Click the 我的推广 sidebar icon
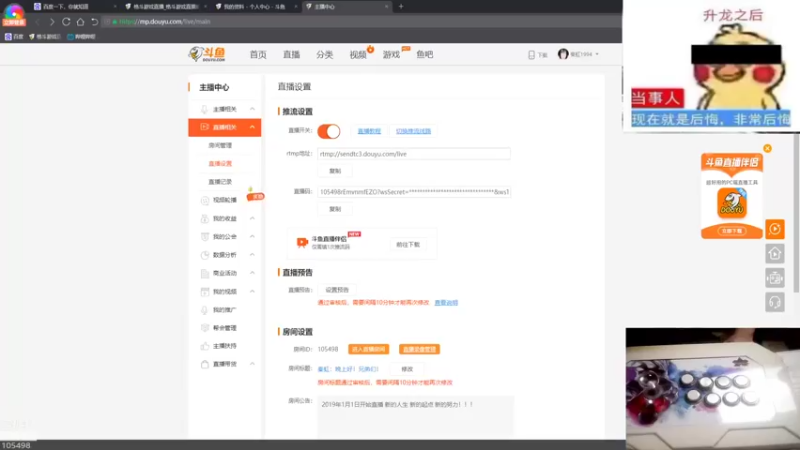This screenshot has width=800, height=450. (205, 310)
